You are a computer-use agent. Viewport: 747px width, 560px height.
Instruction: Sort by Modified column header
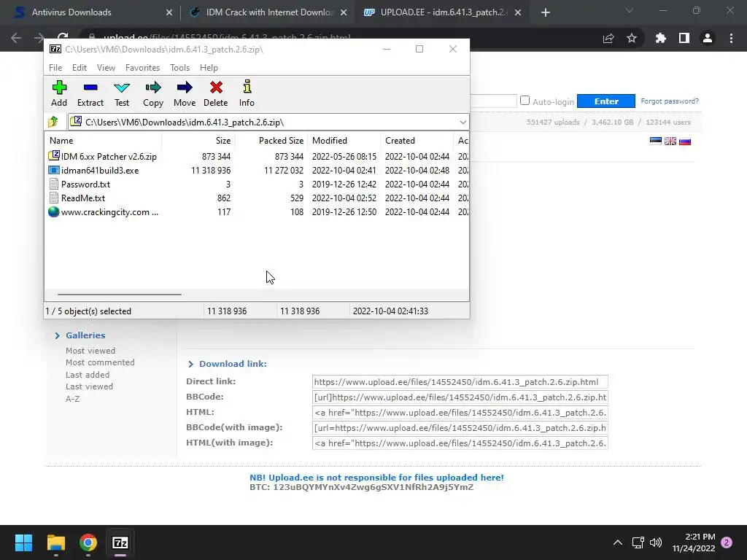click(x=344, y=141)
